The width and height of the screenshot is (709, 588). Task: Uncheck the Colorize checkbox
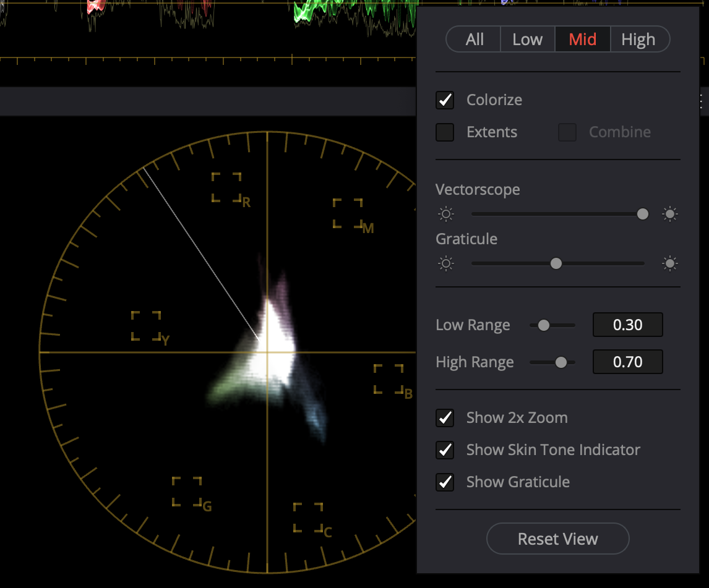click(x=445, y=100)
